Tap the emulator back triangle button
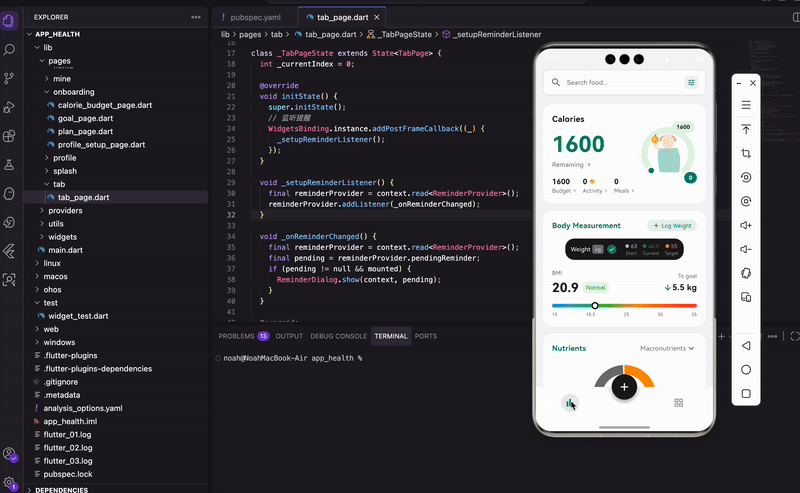 pos(746,346)
